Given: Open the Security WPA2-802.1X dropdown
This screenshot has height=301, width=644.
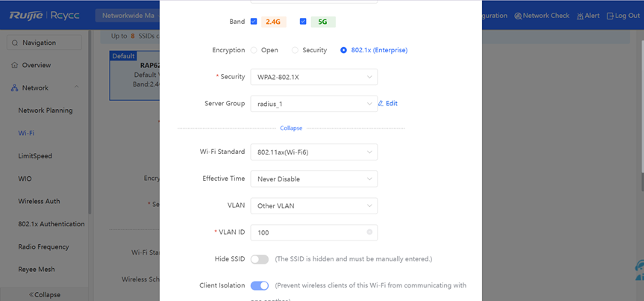Looking at the screenshot, I should pyautogui.click(x=313, y=77).
